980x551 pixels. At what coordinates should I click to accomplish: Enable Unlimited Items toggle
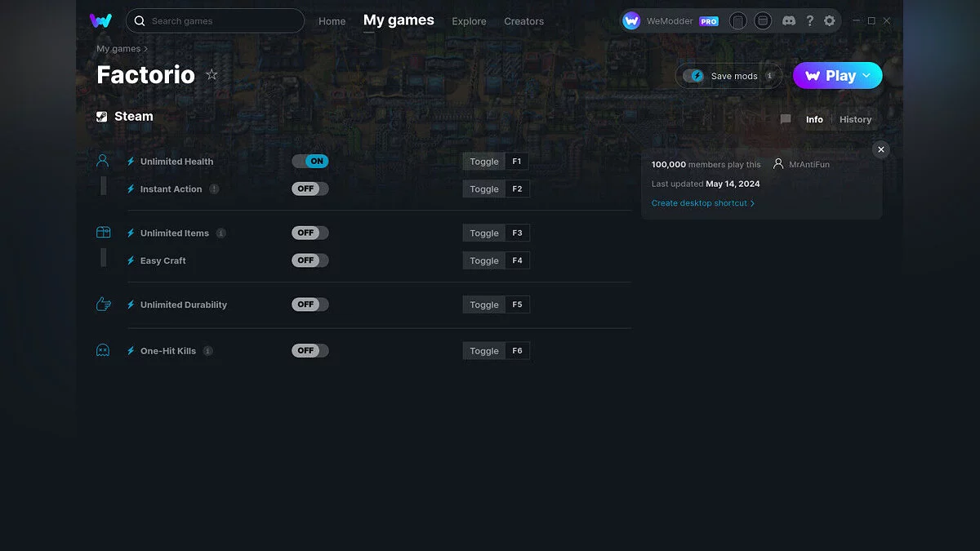(310, 233)
